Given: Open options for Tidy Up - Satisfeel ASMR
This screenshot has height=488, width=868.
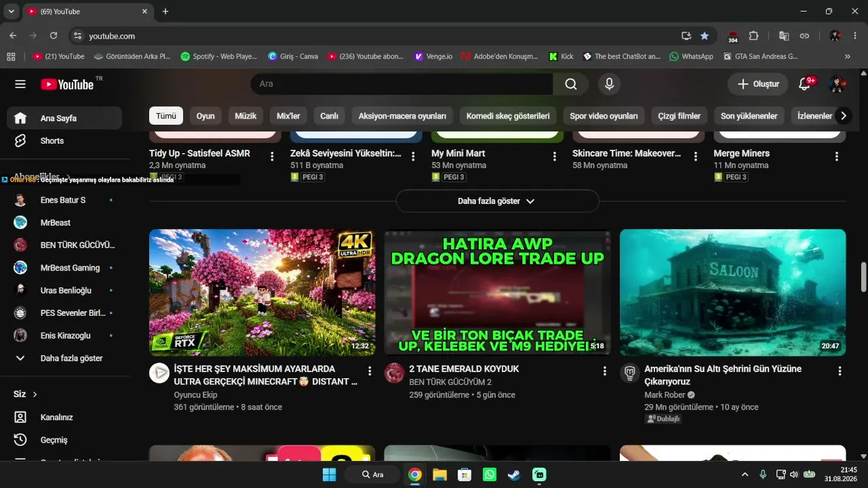Looking at the screenshot, I should coord(272,157).
